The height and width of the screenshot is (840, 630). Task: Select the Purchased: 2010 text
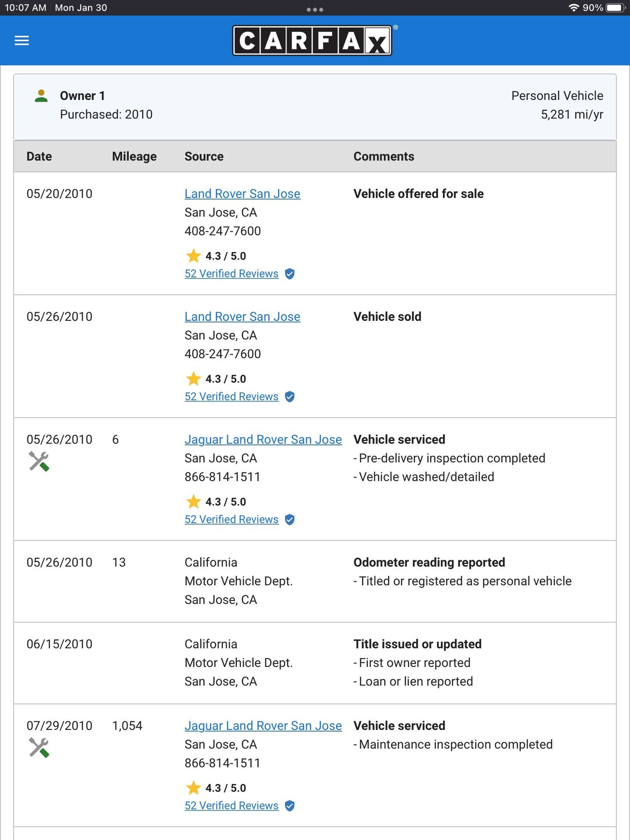106,114
